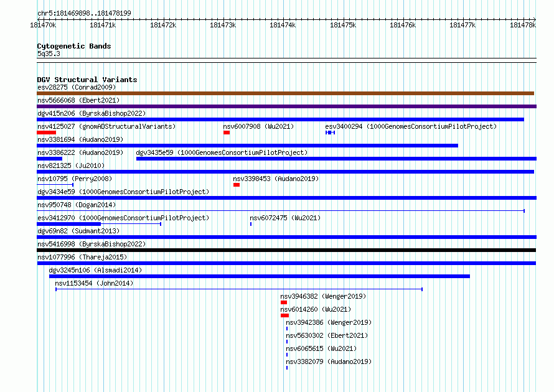Click nsv4125027 (gnomADStructuralVariants) label
Image resolution: width=554 pixels, height=392 pixels.
[106, 126]
